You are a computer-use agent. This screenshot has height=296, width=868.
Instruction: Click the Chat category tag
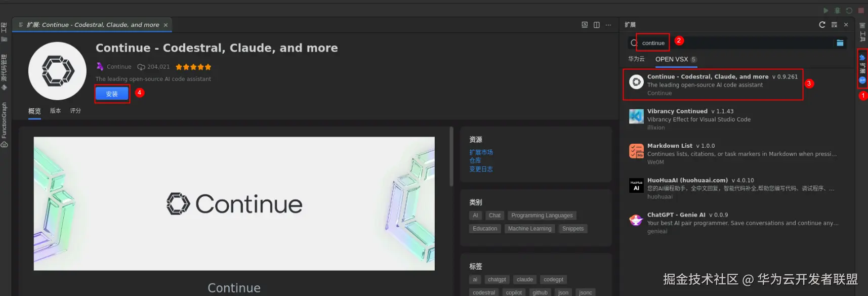click(x=494, y=216)
